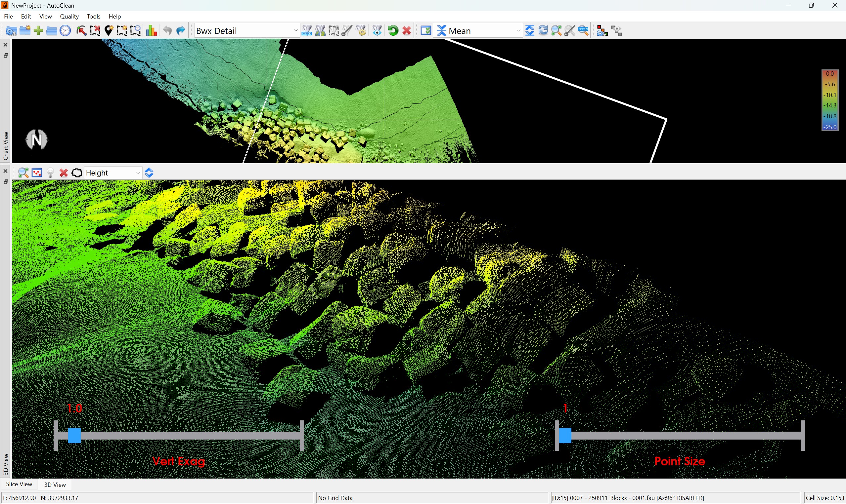The width and height of the screenshot is (846, 504).
Task: Click the green plus add-files icon
Action: 38,31
